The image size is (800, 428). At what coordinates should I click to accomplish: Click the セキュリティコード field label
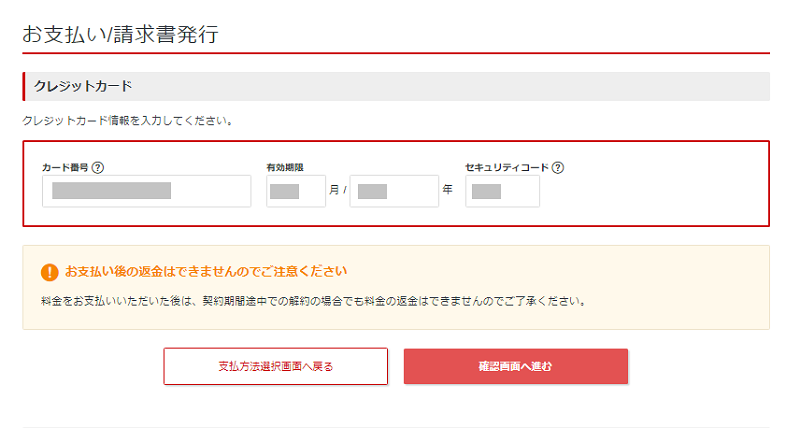point(506,168)
